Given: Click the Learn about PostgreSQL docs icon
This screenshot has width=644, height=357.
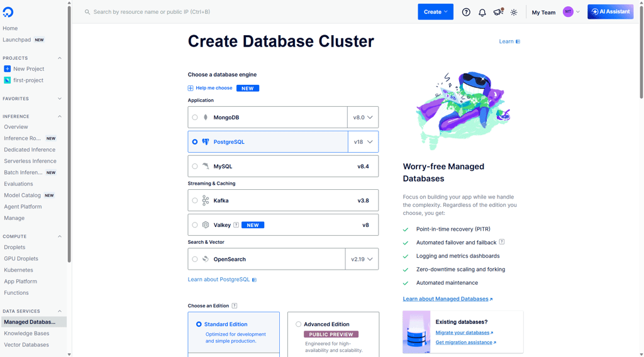Looking at the screenshot, I should click(x=254, y=280).
